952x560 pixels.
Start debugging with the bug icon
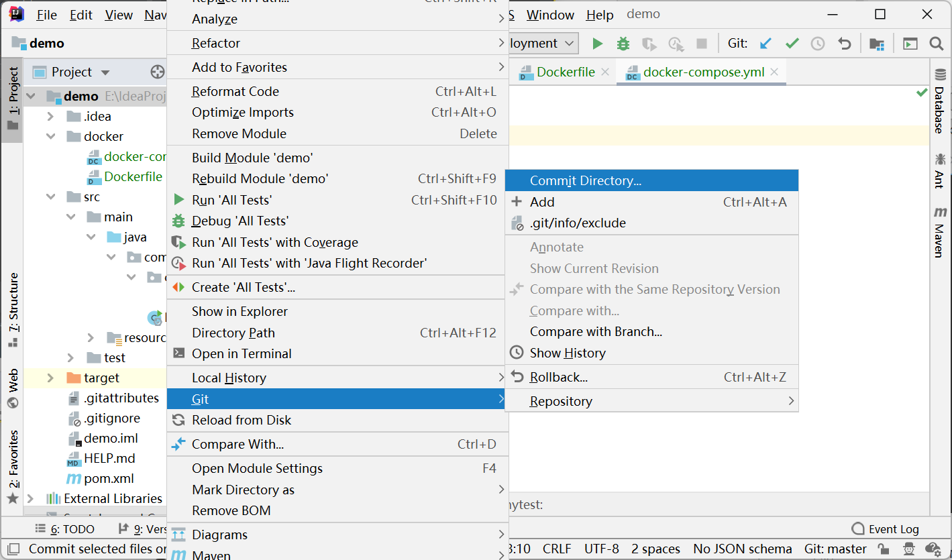point(623,44)
